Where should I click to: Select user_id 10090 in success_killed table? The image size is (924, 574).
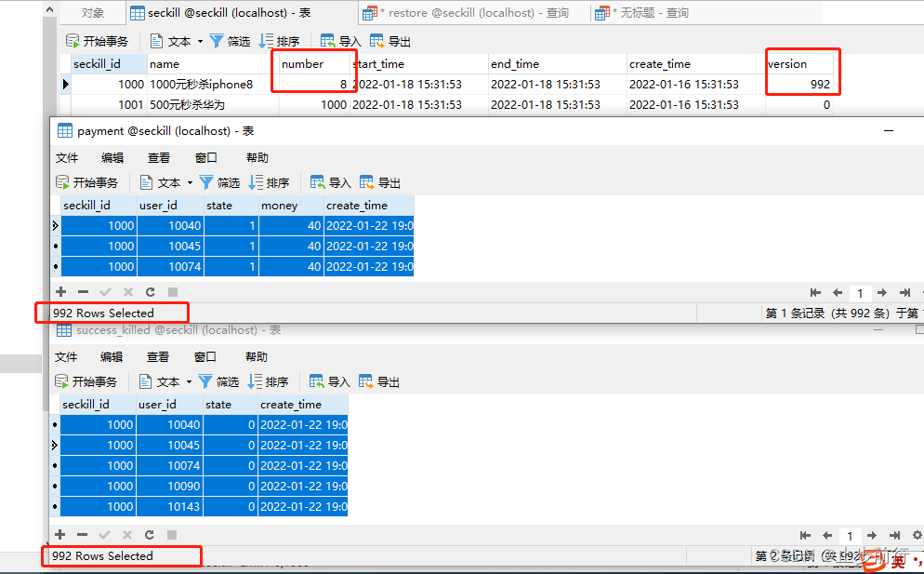point(168,487)
